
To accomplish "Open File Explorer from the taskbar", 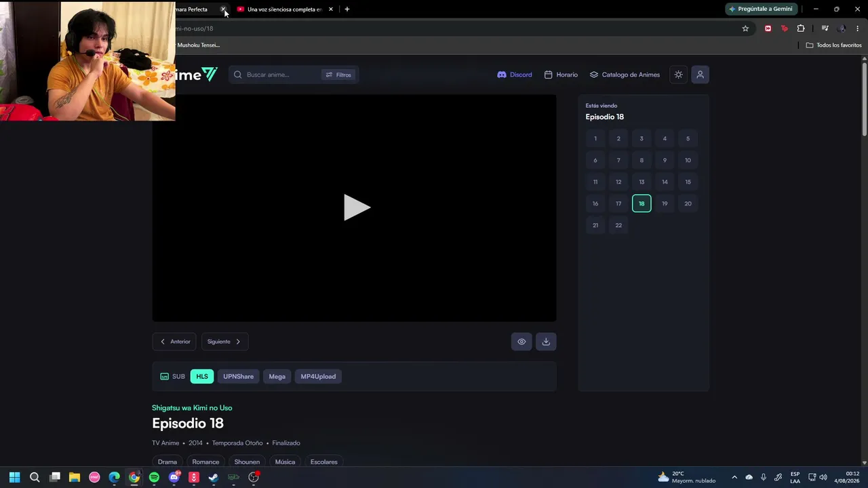I will pyautogui.click(x=75, y=477).
